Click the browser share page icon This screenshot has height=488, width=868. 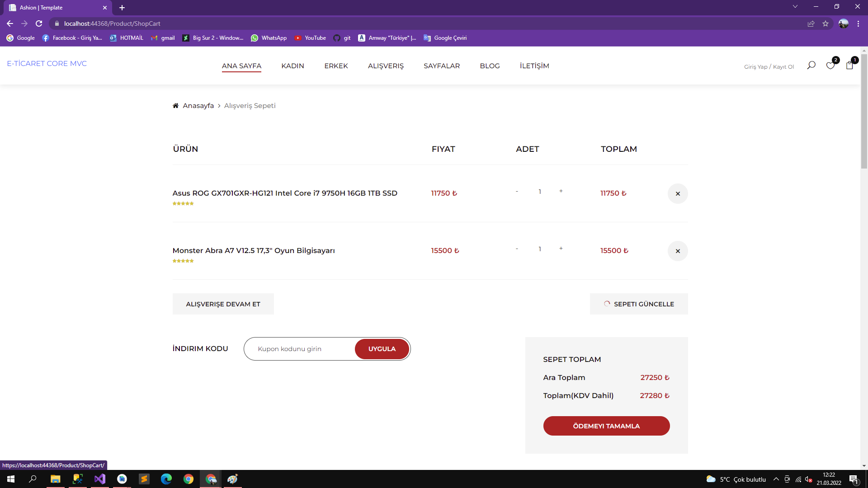(x=811, y=23)
